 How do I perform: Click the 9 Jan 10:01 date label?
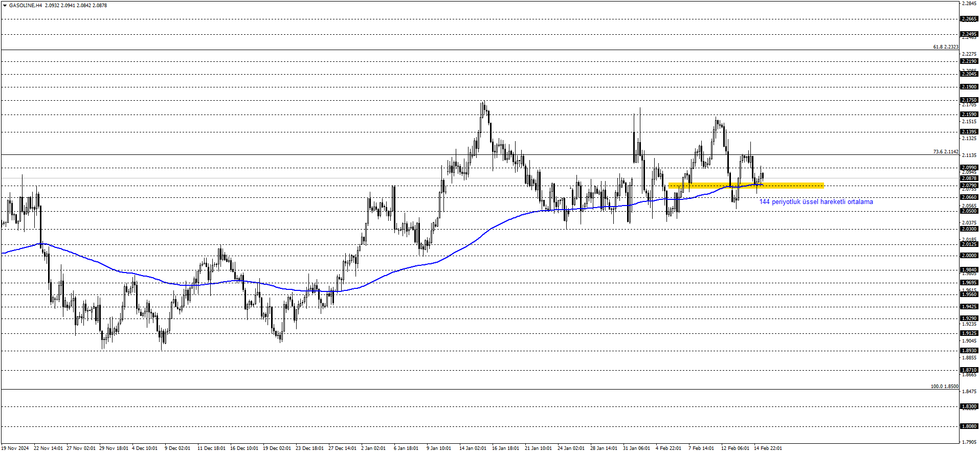coord(439,448)
